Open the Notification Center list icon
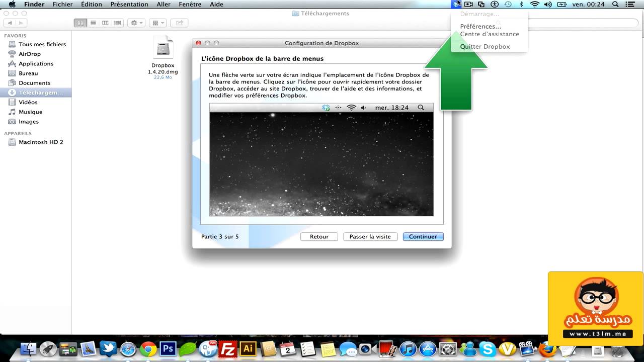The image size is (644, 362). (629, 4)
